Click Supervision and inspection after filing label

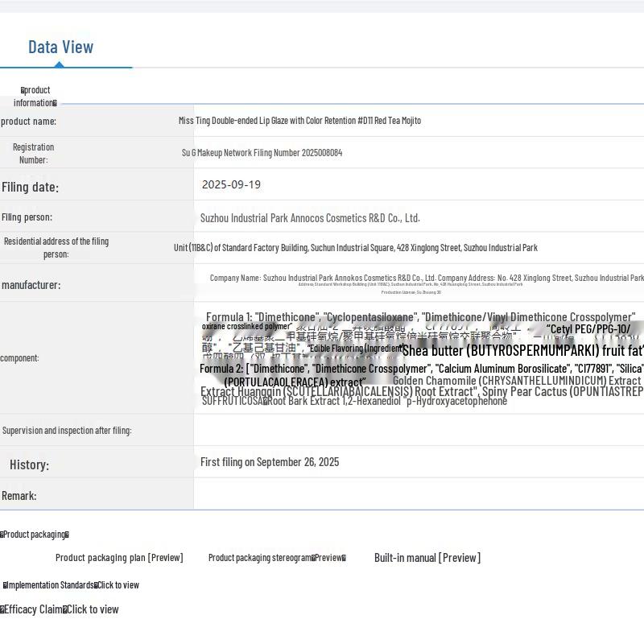point(67,431)
